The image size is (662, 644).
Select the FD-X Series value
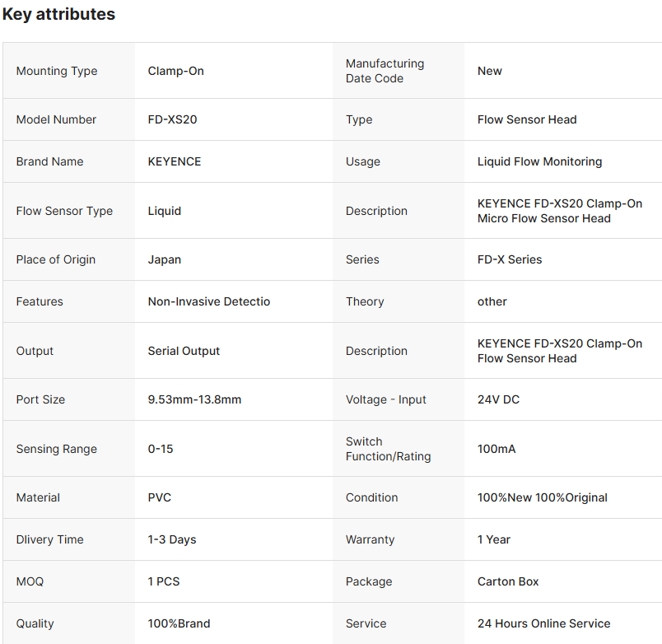(x=509, y=259)
